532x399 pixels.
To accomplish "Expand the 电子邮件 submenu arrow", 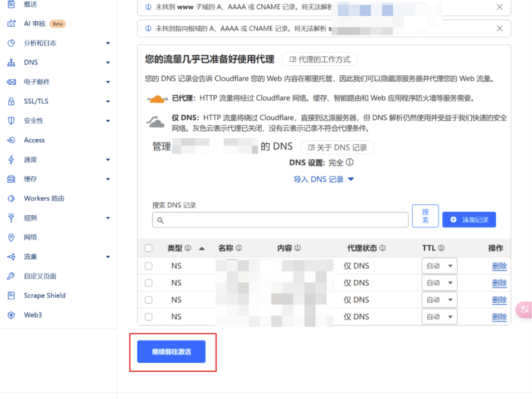I will coord(108,82).
